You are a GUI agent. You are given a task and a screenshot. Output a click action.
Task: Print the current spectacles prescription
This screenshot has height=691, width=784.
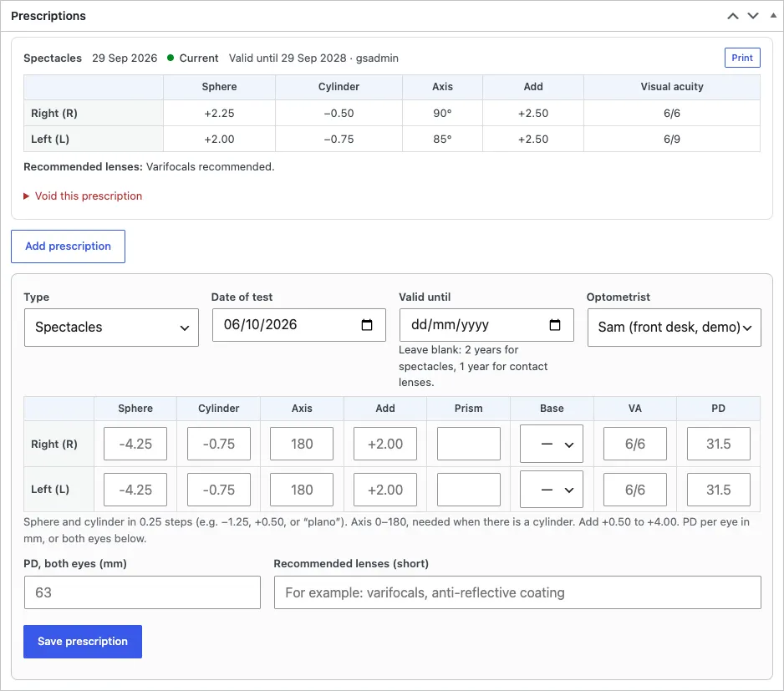pyautogui.click(x=742, y=58)
